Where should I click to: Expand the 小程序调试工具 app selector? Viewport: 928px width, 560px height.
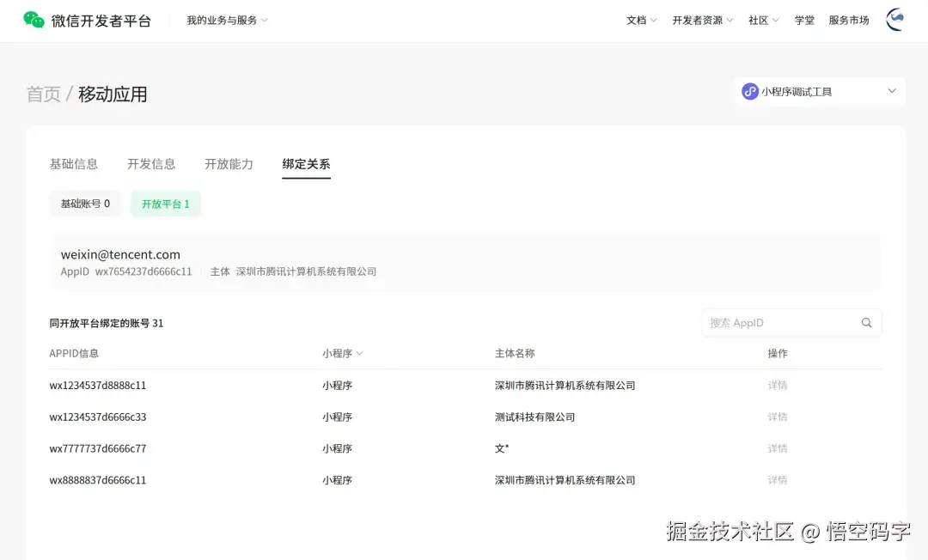819,92
